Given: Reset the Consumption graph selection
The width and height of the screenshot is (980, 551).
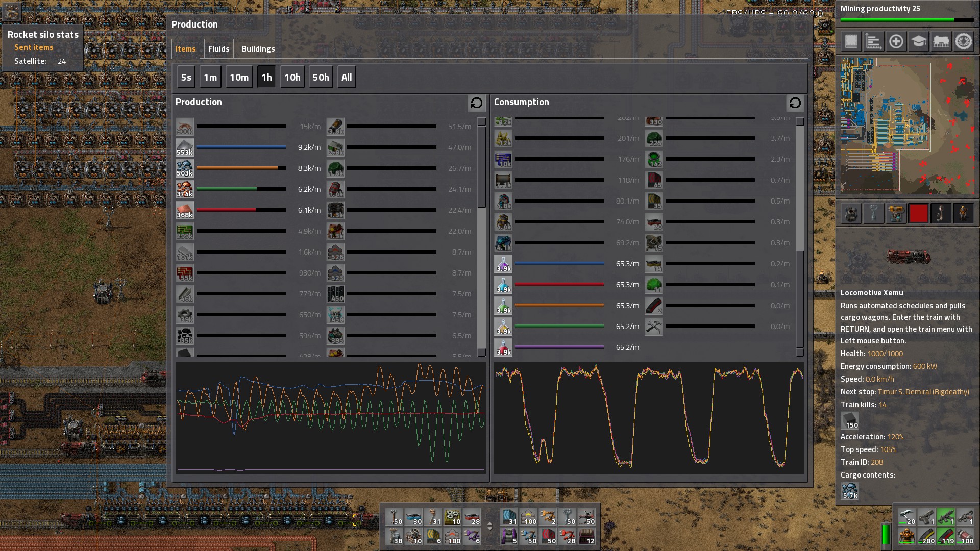Looking at the screenshot, I should (795, 103).
